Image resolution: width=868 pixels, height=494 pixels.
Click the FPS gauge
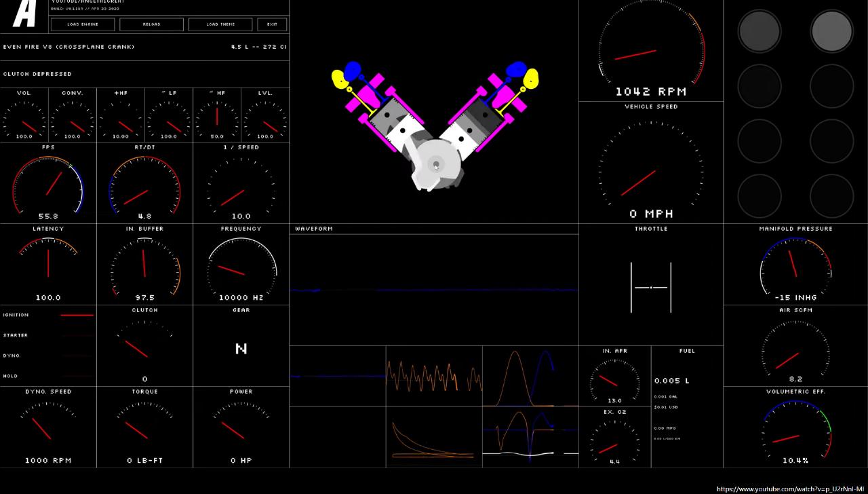tap(48, 183)
